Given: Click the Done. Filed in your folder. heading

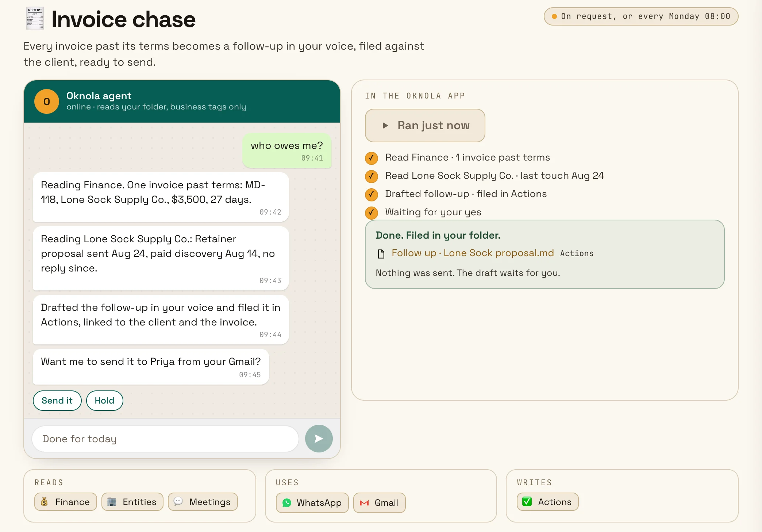Looking at the screenshot, I should click(x=438, y=235).
